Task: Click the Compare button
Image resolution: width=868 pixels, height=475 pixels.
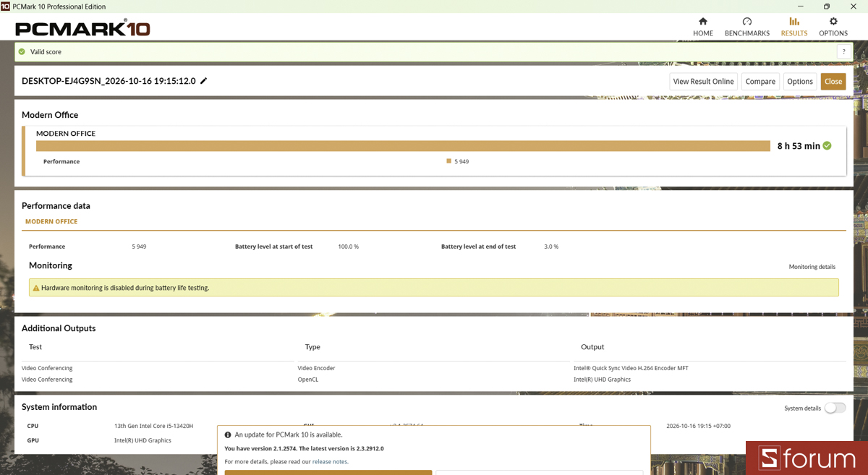Action: coord(760,82)
